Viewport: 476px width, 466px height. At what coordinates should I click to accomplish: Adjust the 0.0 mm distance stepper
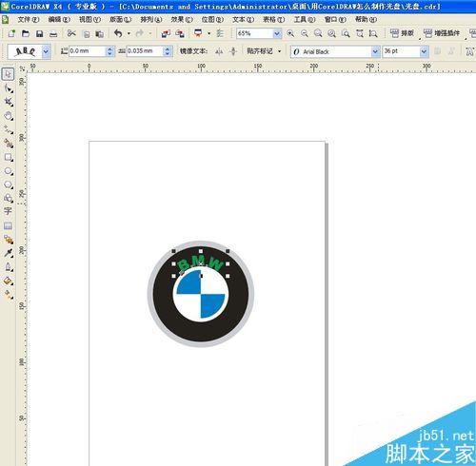click(x=109, y=51)
